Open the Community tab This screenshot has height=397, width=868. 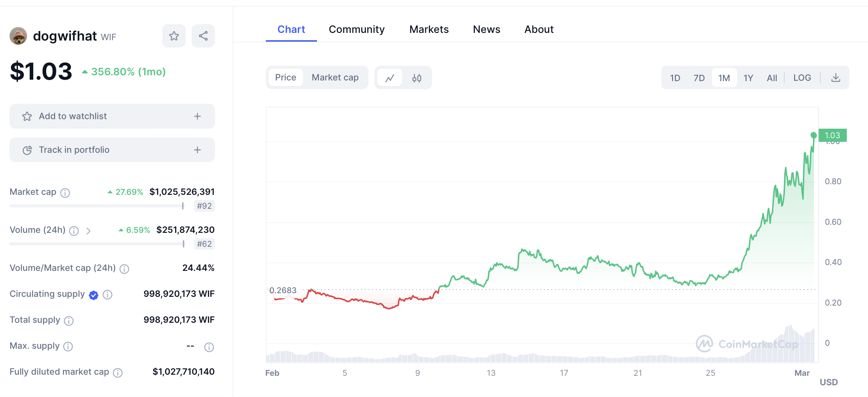356,29
